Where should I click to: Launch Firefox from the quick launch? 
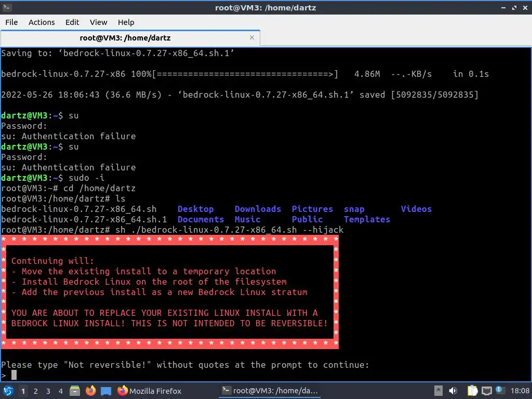[x=90, y=391]
